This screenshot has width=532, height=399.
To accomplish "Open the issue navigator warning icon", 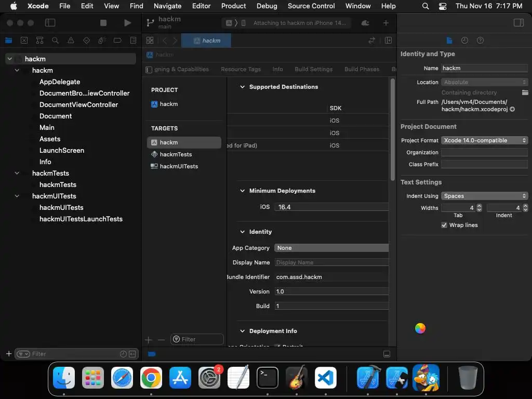I will (x=71, y=41).
